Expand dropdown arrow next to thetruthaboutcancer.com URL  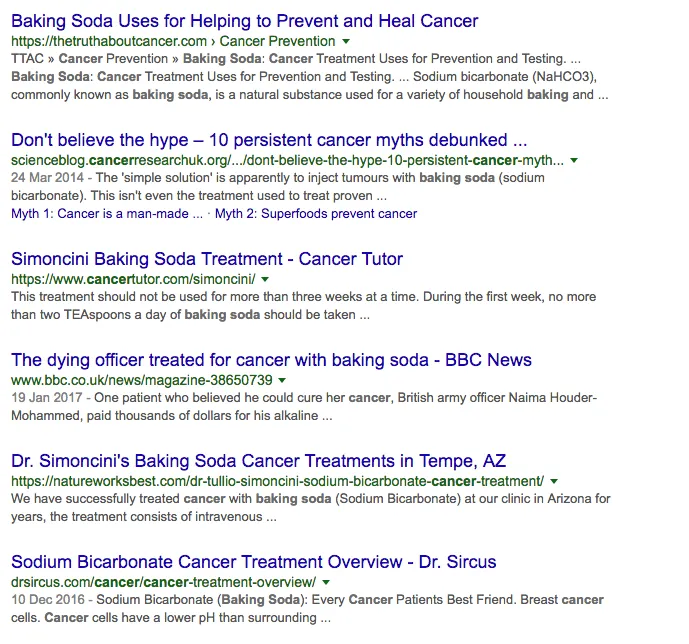pyautogui.click(x=346, y=41)
